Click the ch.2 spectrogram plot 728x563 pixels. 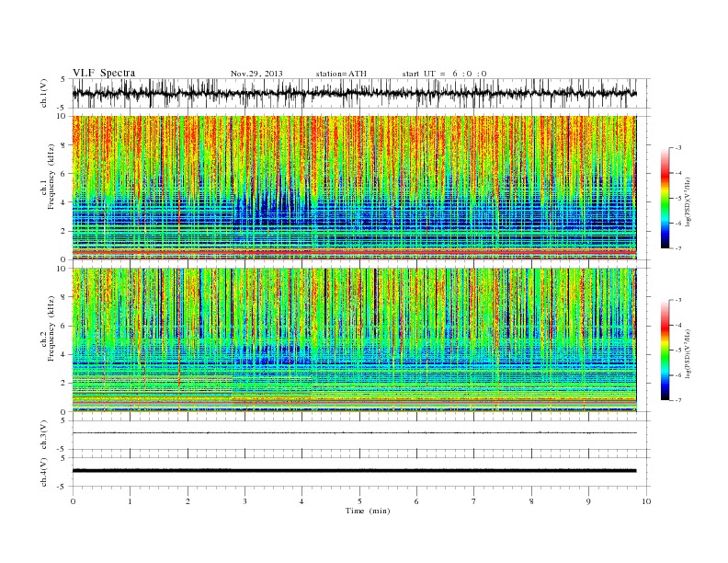354,340
